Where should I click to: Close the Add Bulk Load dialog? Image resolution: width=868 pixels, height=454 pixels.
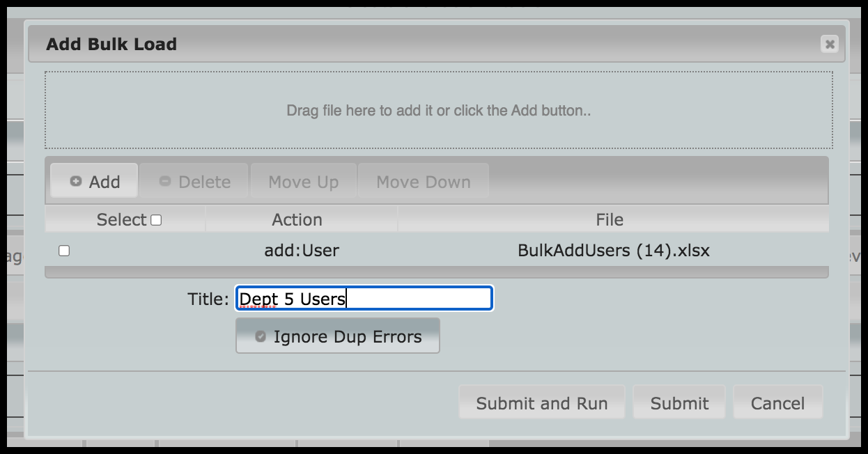tap(829, 44)
